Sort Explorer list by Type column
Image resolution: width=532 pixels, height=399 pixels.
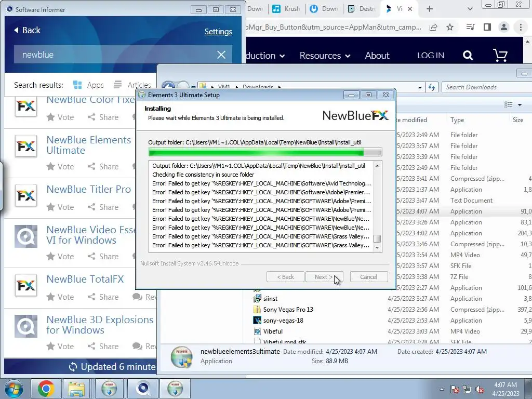[x=457, y=120]
